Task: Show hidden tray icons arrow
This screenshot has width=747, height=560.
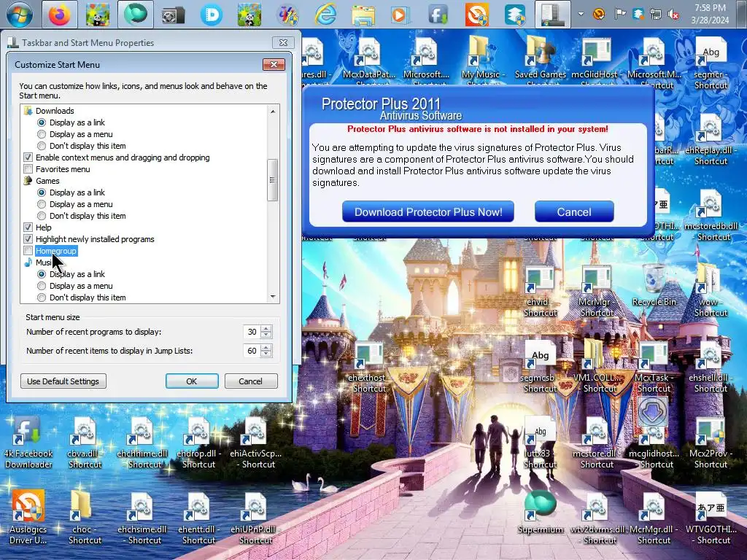Action: pos(581,14)
